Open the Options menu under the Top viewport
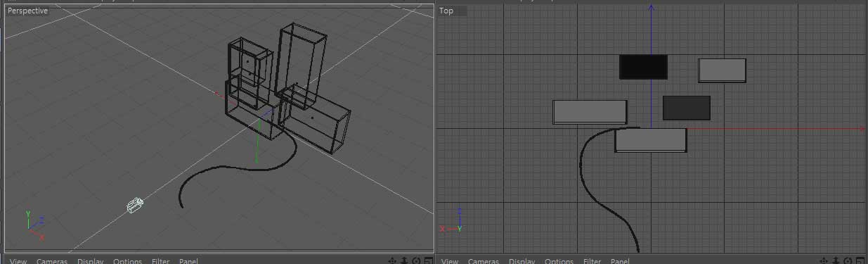 (x=559, y=261)
